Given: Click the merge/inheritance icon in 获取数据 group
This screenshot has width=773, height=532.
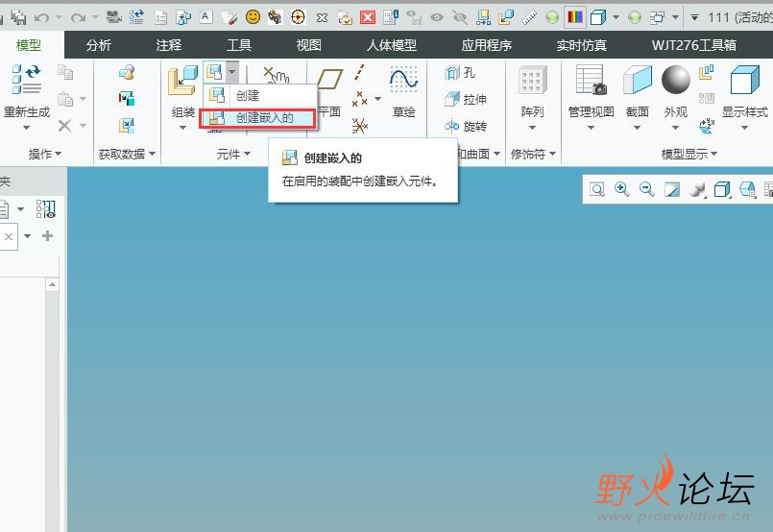Looking at the screenshot, I should pos(127,99).
